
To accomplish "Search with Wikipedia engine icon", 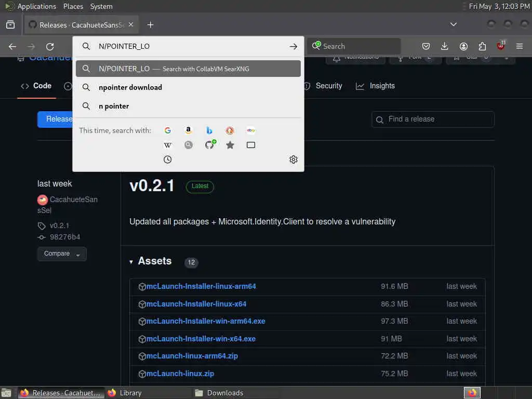I will [168, 145].
